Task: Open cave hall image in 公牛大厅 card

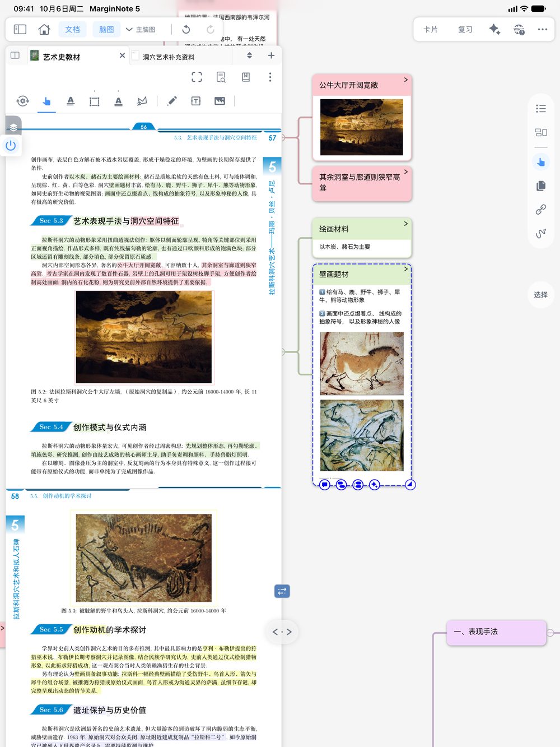Action: [362, 127]
